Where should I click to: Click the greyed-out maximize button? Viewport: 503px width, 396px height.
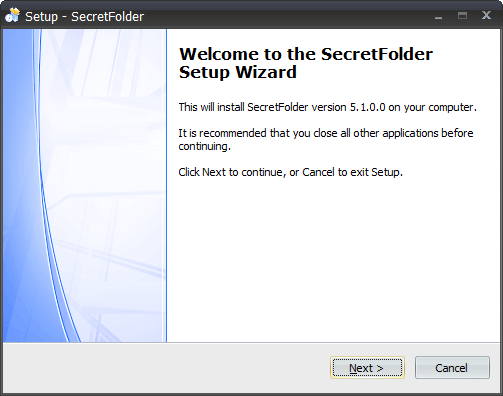tap(462, 16)
